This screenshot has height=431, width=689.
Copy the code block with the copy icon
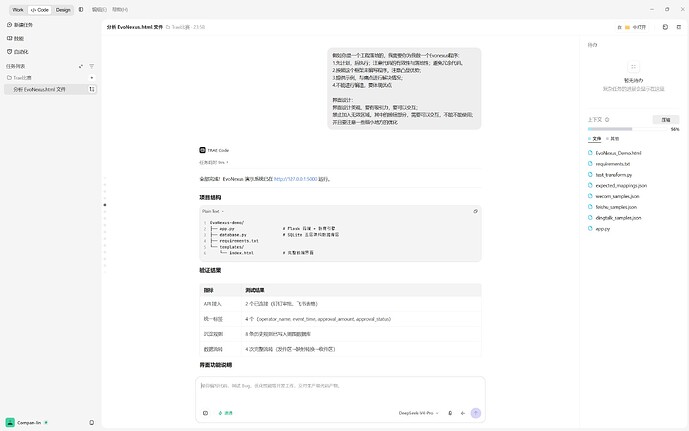[x=475, y=211]
